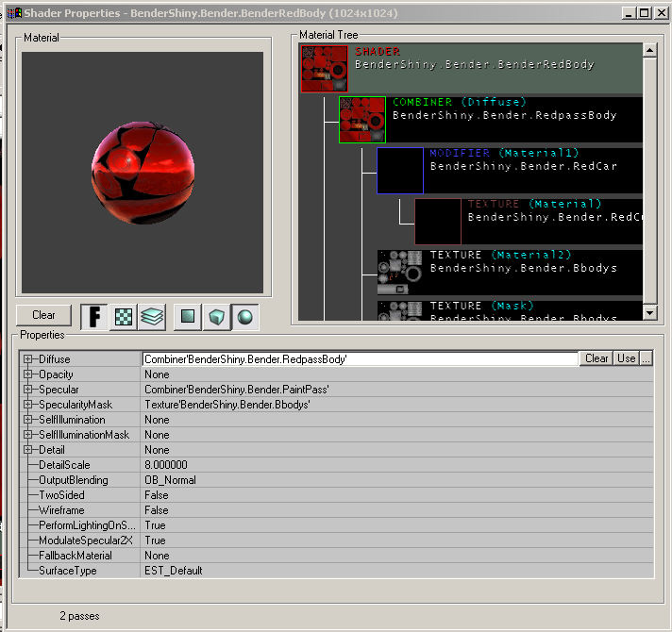This screenshot has height=632, width=672.
Task: Click the SelfIllumination value None
Action: 157,420
